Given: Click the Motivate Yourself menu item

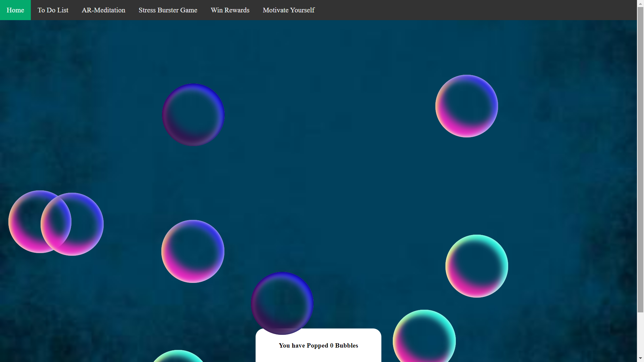Looking at the screenshot, I should tap(288, 10).
